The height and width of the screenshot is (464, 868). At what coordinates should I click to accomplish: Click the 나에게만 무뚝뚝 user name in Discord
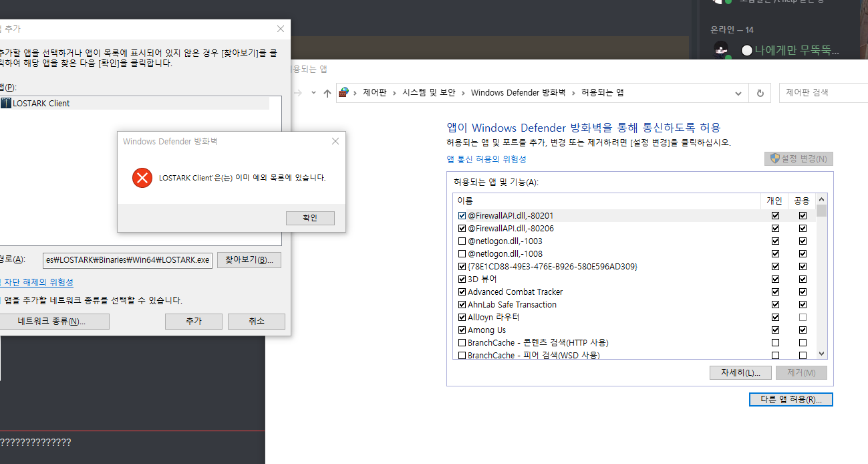797,51
